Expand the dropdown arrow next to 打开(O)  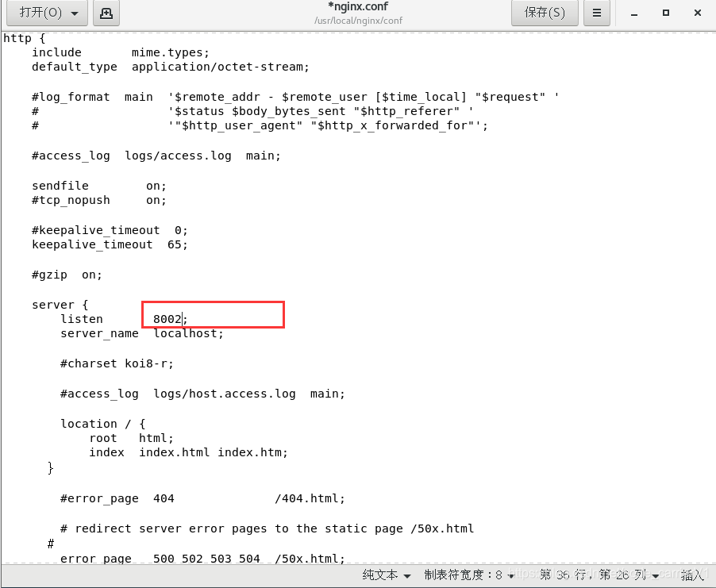click(75, 13)
